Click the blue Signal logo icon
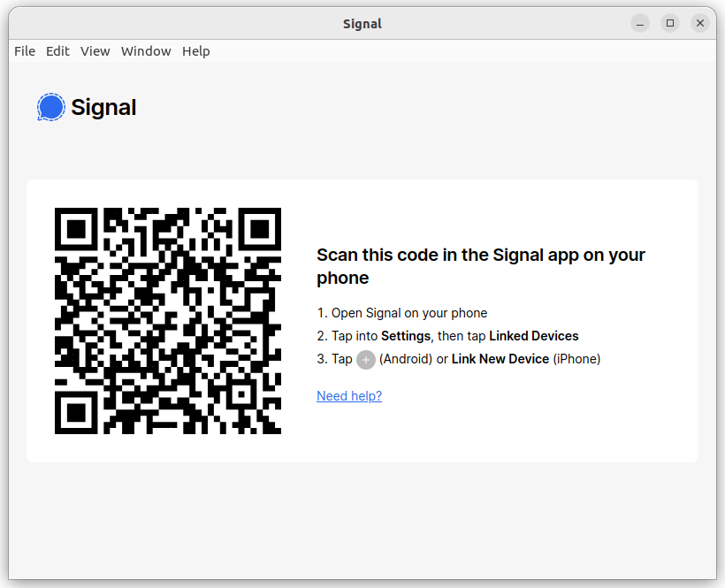 tap(51, 107)
